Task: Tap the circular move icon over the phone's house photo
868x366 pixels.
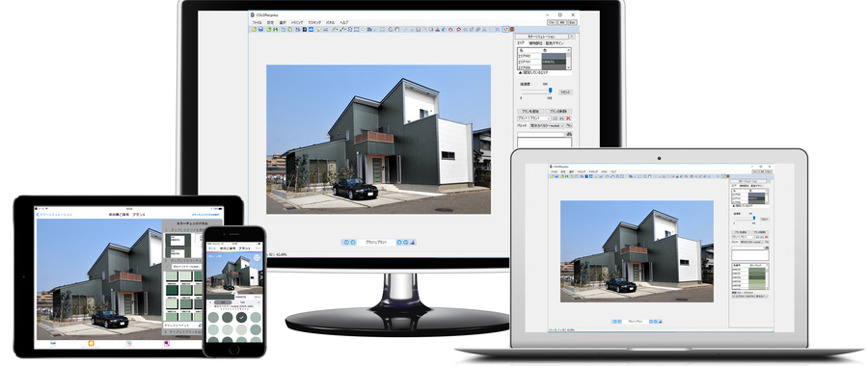Action: 258,258
